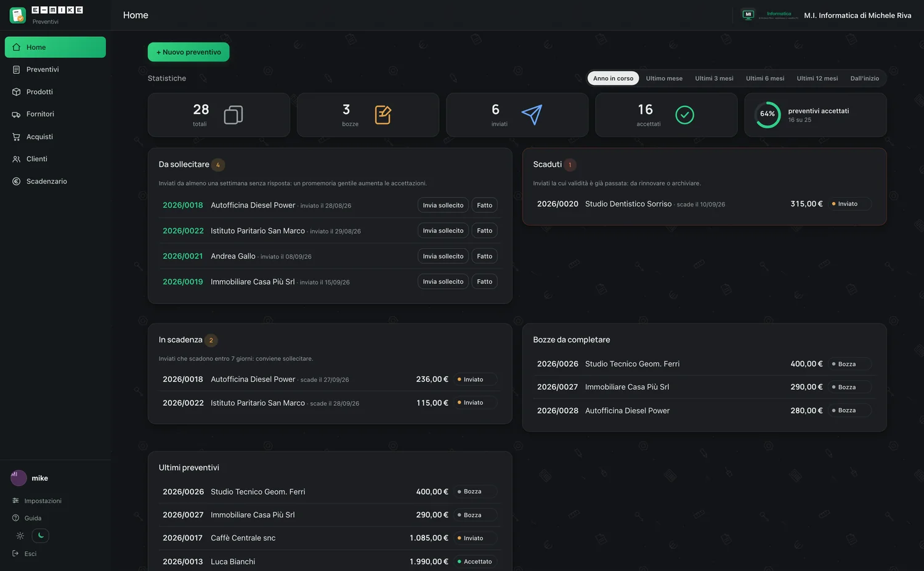
Task: Click the Accettato status on Luca Bianchi row
Action: [476, 562]
